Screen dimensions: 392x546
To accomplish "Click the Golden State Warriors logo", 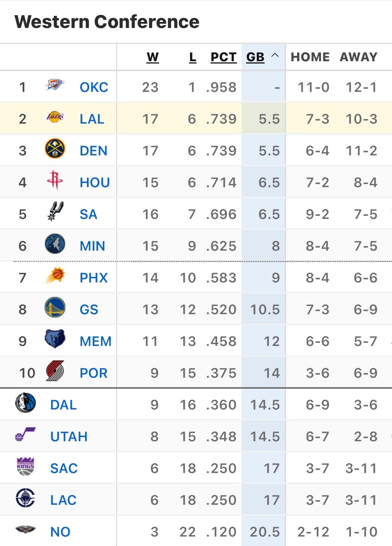I will tap(55, 307).
